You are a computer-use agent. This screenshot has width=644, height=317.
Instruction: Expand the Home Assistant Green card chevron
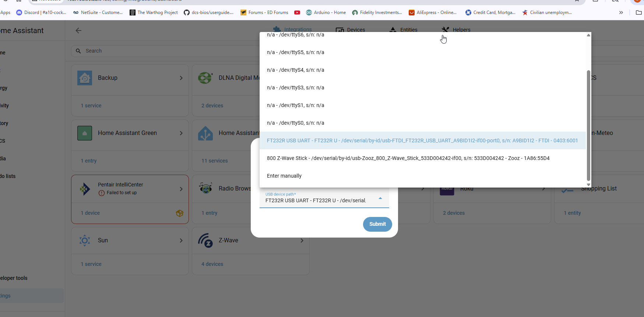[x=181, y=133]
